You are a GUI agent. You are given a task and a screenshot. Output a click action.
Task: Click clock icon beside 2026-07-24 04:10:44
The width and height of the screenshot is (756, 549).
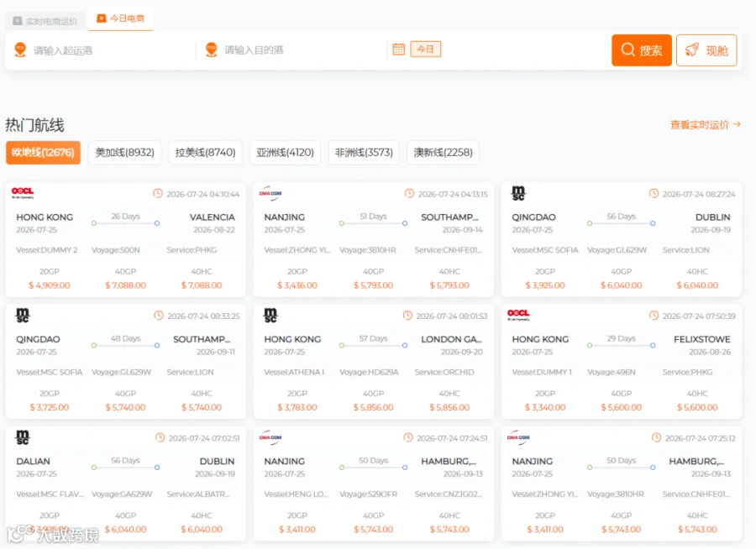click(158, 193)
